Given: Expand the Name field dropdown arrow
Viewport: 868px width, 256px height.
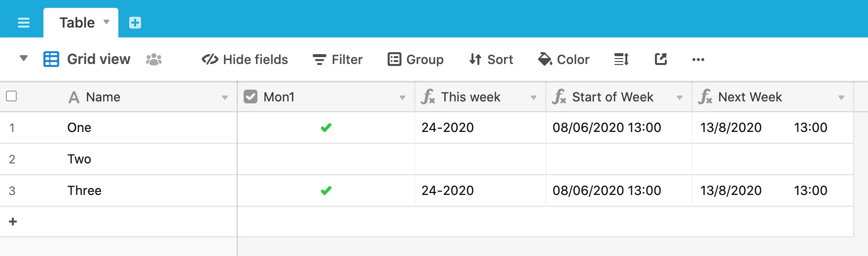Looking at the screenshot, I should click(225, 97).
